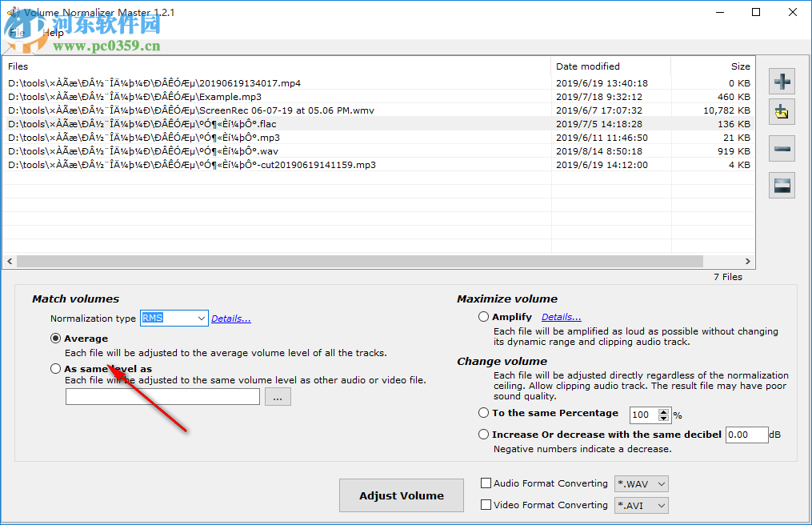
Task: Open the video output format dropdown showing *.AVI
Action: click(641, 505)
